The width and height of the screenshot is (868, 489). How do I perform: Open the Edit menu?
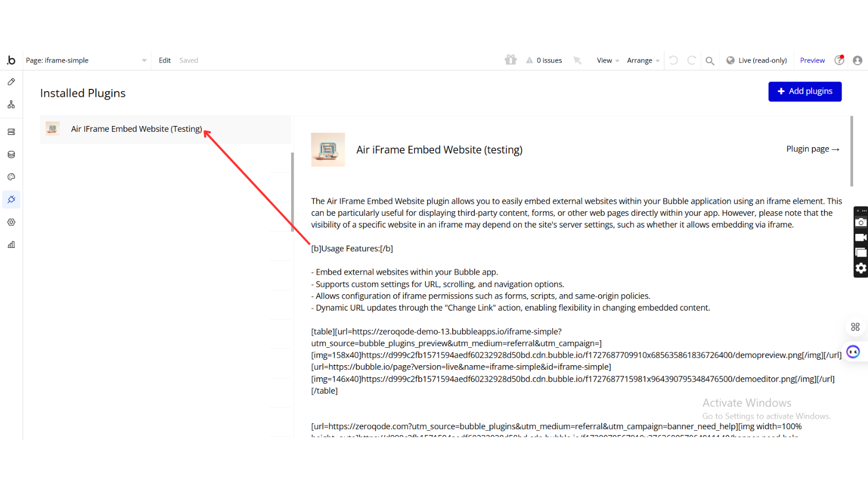(x=165, y=60)
